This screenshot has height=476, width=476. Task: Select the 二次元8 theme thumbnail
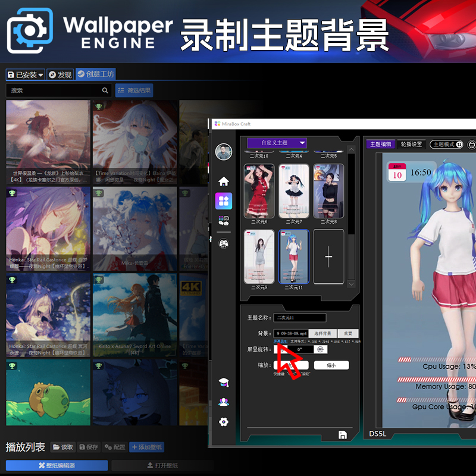[x=329, y=191]
